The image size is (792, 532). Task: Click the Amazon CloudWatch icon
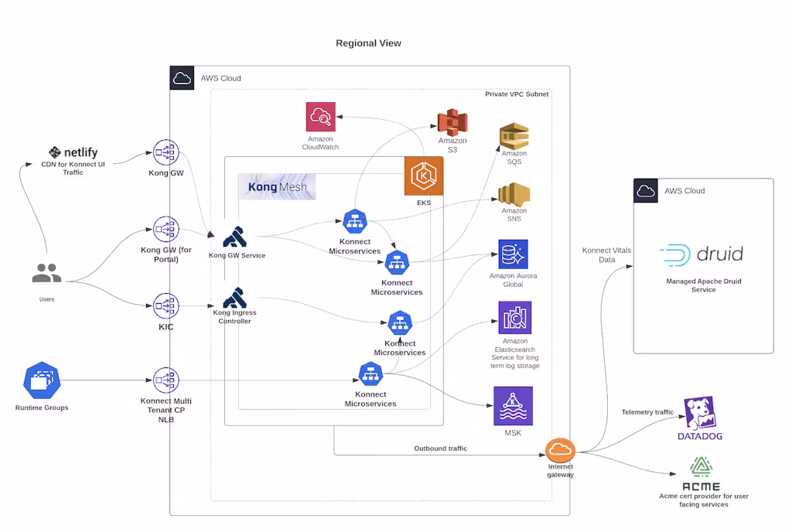320,117
